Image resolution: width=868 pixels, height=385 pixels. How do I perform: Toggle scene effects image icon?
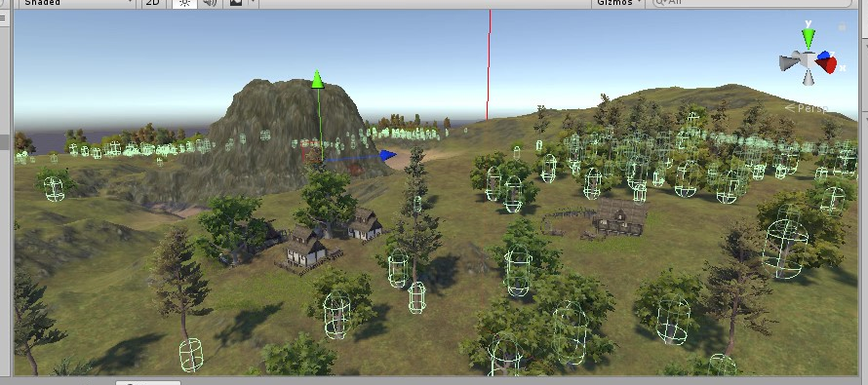236,3
